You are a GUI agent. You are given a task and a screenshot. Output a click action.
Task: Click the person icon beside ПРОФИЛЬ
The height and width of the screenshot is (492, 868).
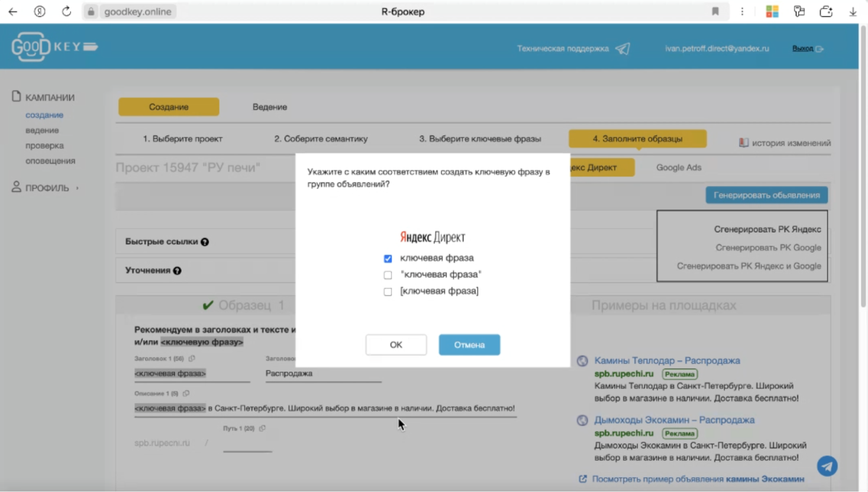[x=16, y=187]
